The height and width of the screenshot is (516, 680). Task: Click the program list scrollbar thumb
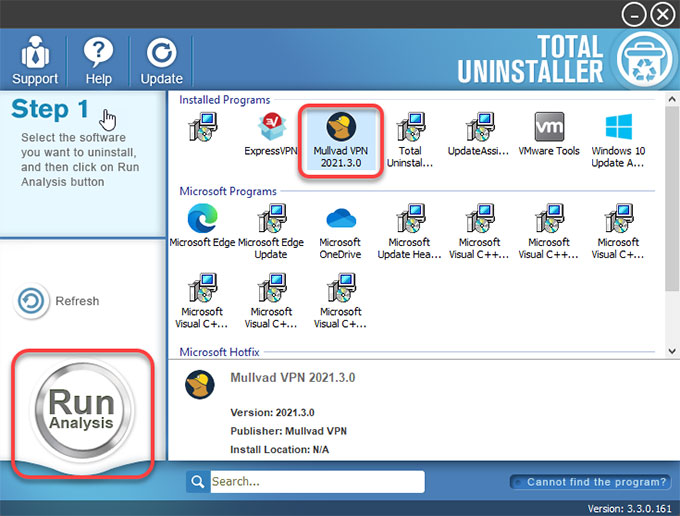672,199
